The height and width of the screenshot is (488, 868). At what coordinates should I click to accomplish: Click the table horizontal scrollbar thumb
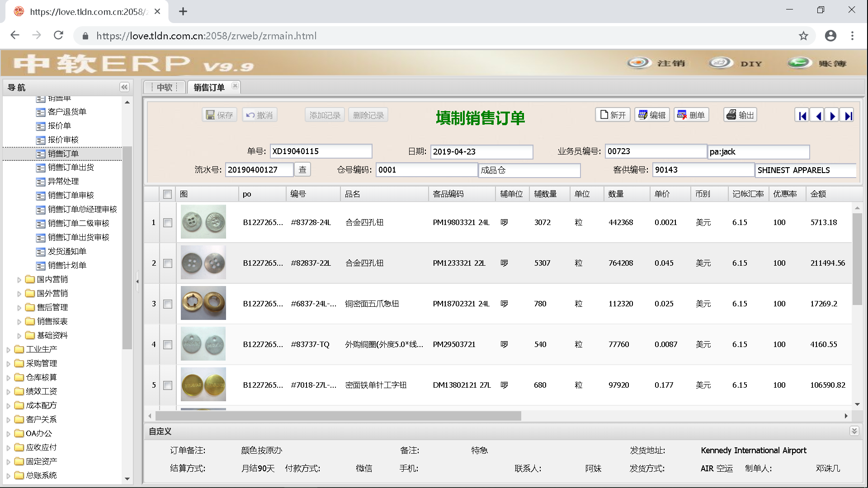(x=338, y=416)
